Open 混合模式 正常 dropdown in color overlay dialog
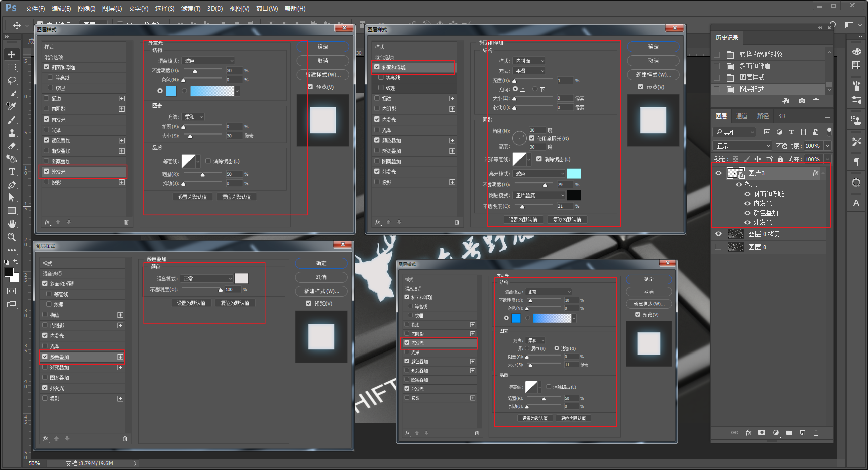Image resolution: width=868 pixels, height=470 pixels. tap(207, 279)
